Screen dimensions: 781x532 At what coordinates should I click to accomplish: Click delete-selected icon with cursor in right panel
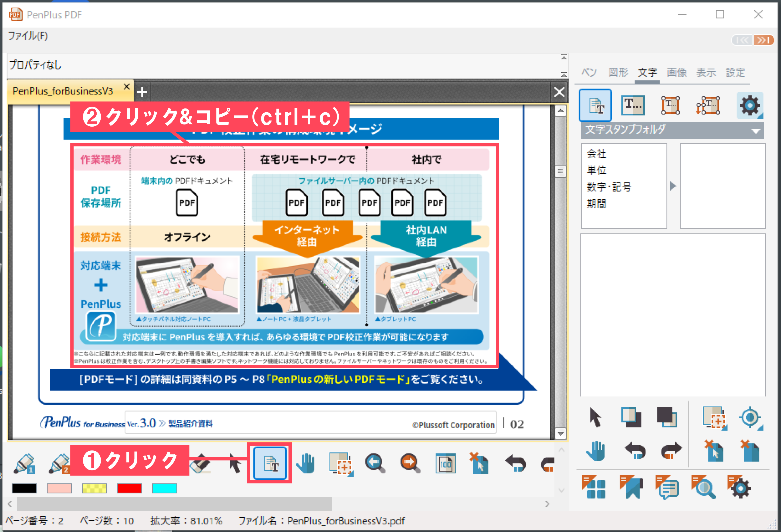714,451
